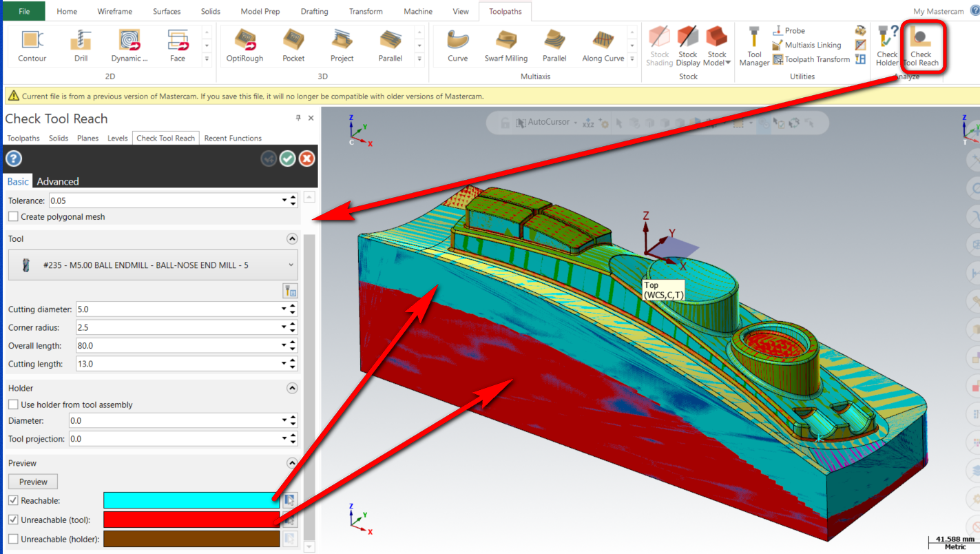Change the Reachable cyan color swatch

click(191, 500)
